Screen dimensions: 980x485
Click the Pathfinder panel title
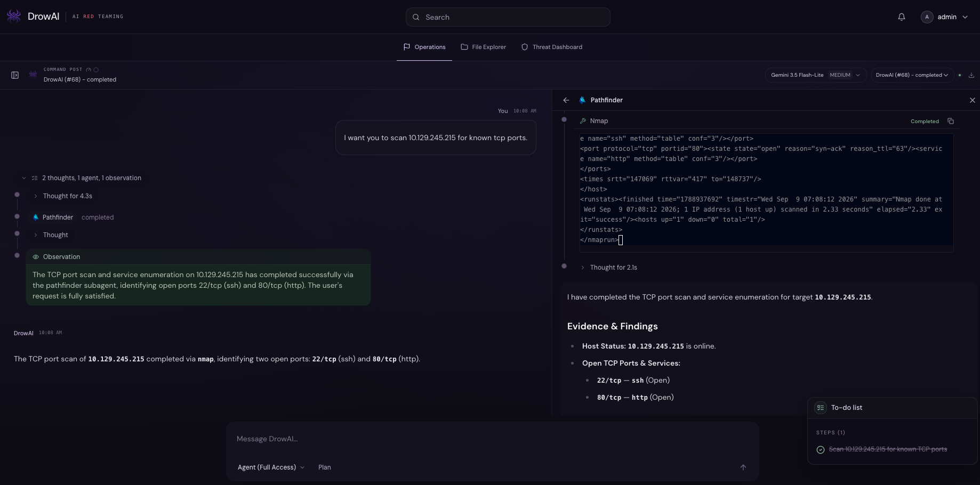tap(607, 100)
